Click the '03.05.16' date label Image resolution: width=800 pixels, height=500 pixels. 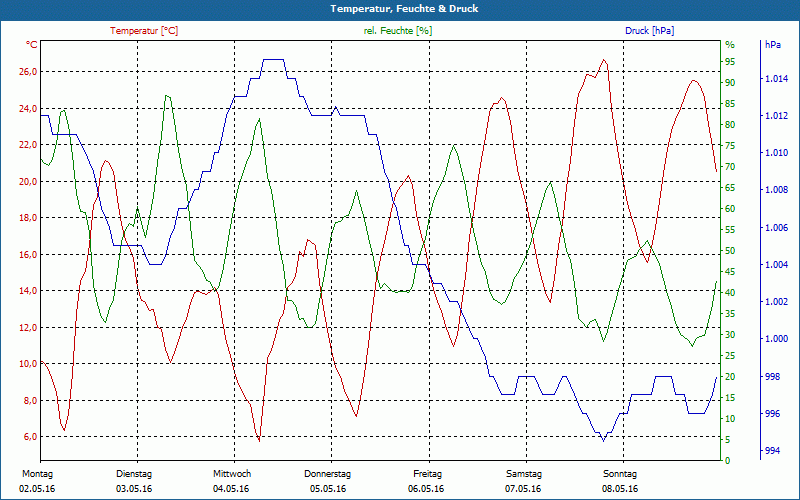coord(134,489)
